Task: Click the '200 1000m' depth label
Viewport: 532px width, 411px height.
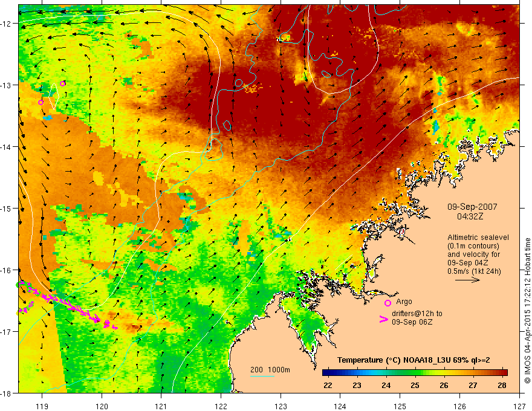Action: (x=270, y=370)
